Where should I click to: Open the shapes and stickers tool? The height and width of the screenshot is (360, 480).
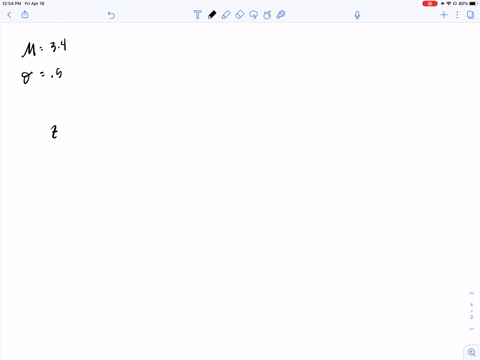267,15
